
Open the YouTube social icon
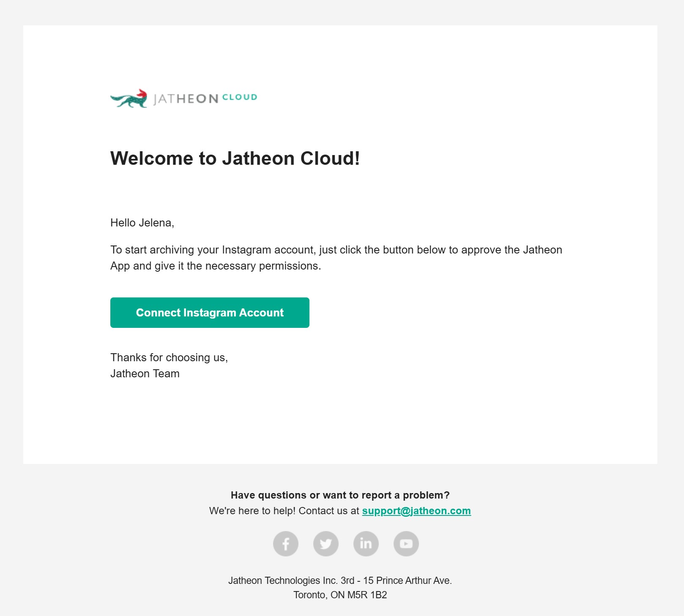[x=406, y=544]
